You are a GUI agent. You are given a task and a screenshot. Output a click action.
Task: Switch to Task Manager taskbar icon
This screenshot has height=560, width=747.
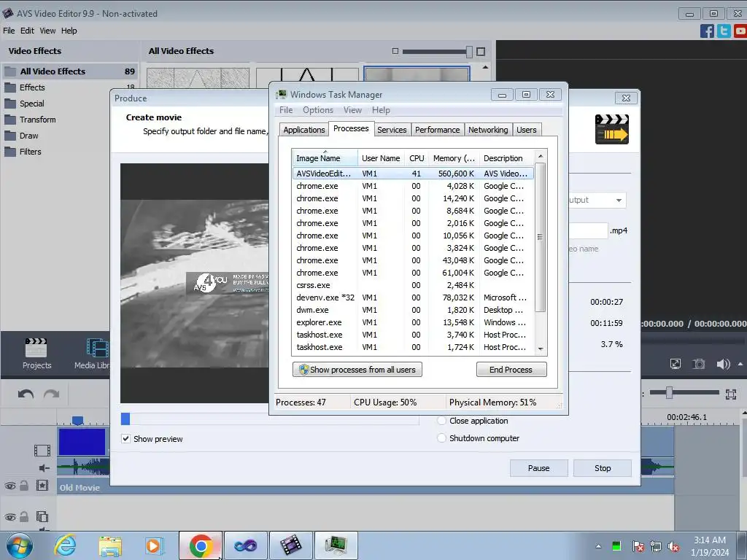tap(336, 545)
